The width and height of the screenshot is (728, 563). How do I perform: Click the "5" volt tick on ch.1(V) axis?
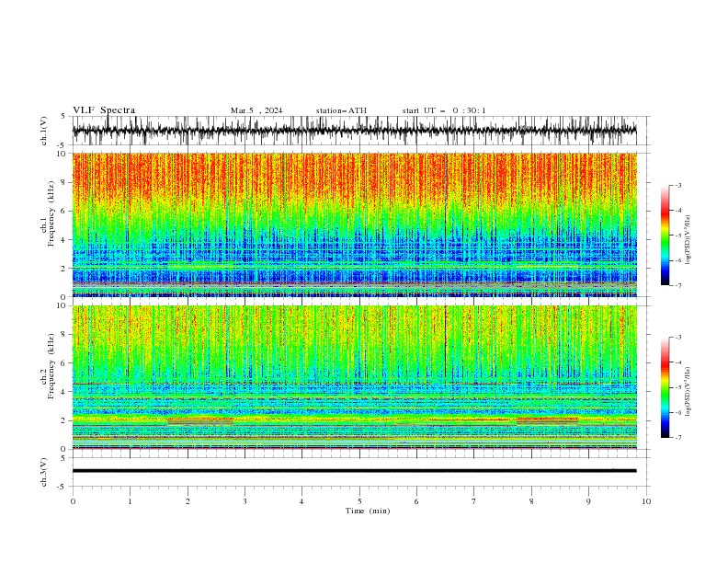pyautogui.click(x=64, y=117)
